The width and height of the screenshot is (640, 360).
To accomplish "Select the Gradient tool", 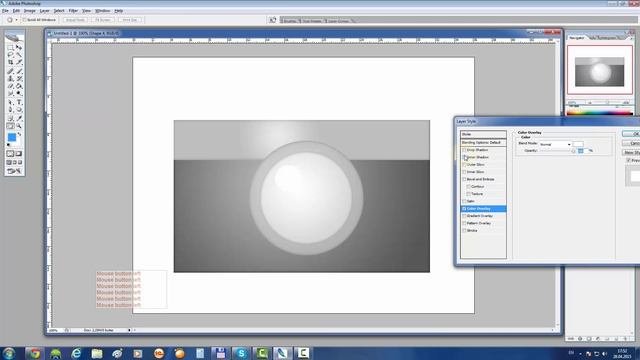I will pyautogui.click(x=19, y=86).
